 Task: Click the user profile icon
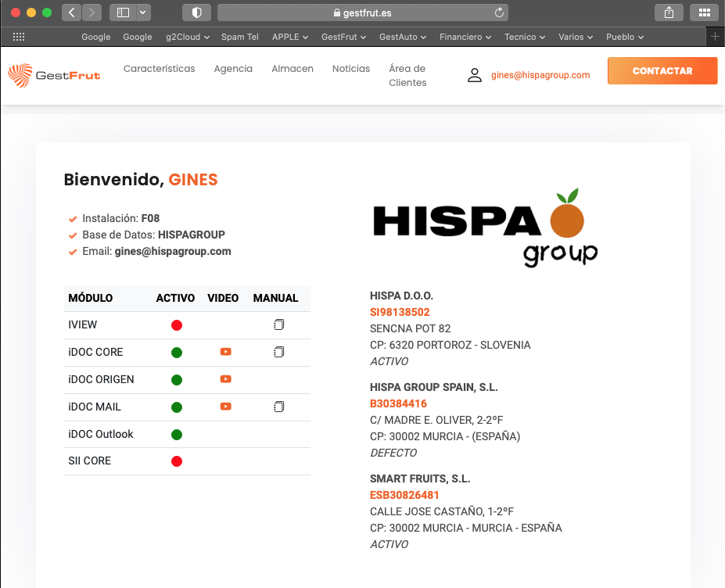tap(475, 75)
